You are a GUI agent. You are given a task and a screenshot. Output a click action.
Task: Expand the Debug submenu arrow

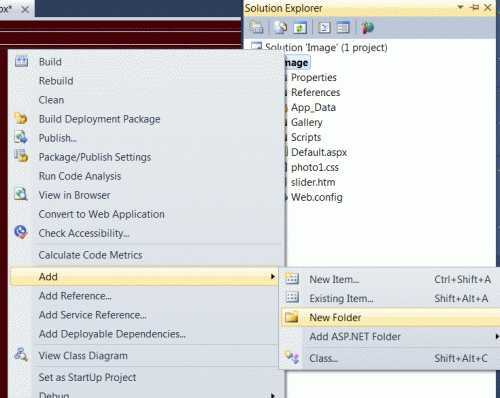click(x=273, y=395)
